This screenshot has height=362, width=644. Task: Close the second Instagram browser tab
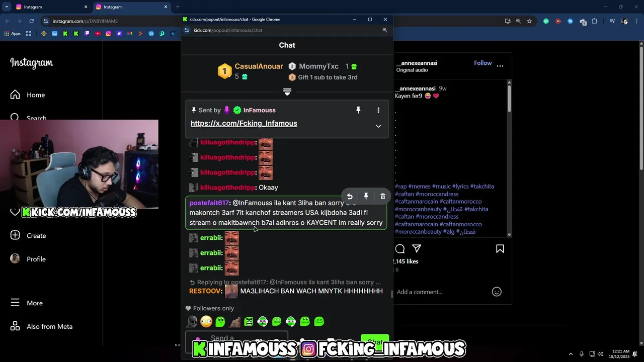pos(166,7)
